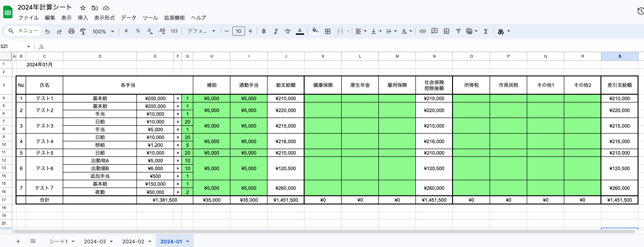The image size is (644, 247).
Task: Increase decimal places
Action: [x=162, y=32]
